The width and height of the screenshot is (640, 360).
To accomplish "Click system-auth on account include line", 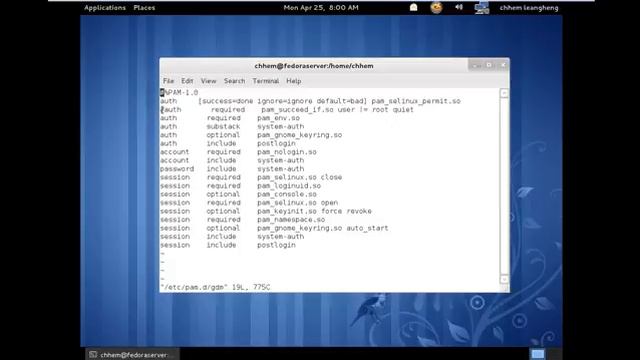I will (x=280, y=160).
